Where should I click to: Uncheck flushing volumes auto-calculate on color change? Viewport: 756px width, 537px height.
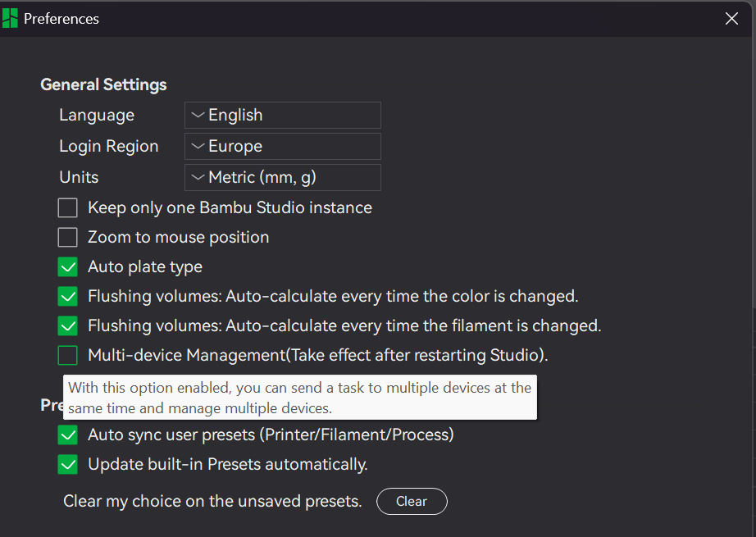pos(67,297)
